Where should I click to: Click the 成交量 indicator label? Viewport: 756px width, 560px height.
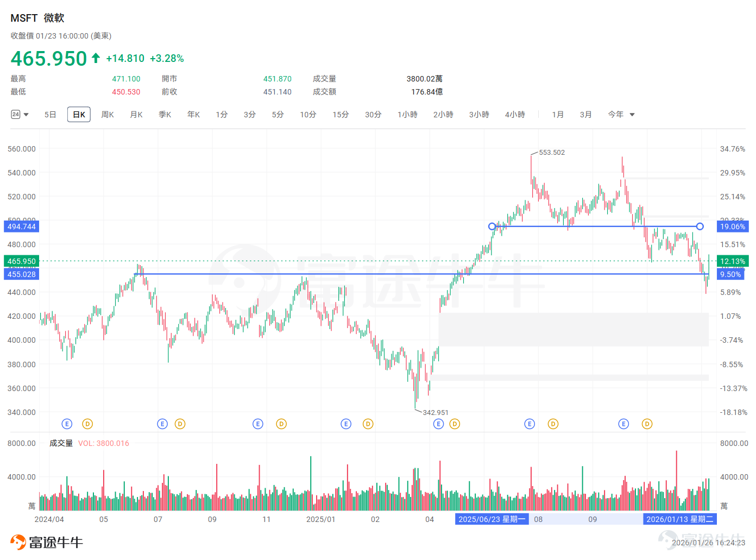(x=61, y=443)
